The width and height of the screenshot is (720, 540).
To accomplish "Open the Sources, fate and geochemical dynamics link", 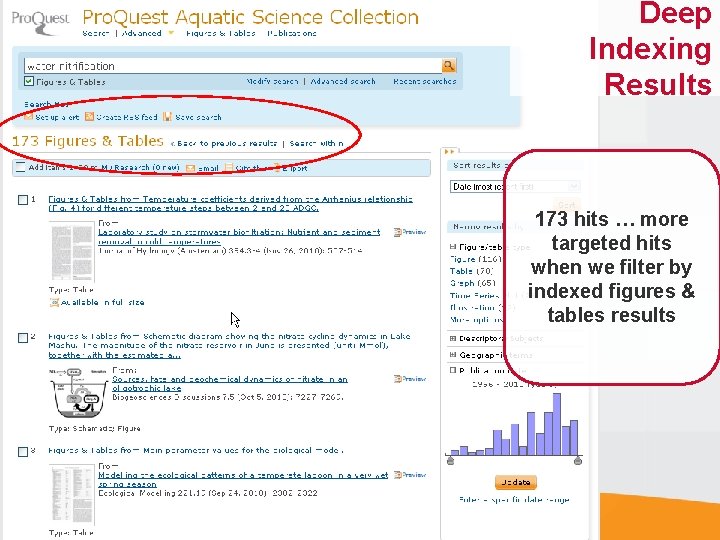I will [230, 383].
